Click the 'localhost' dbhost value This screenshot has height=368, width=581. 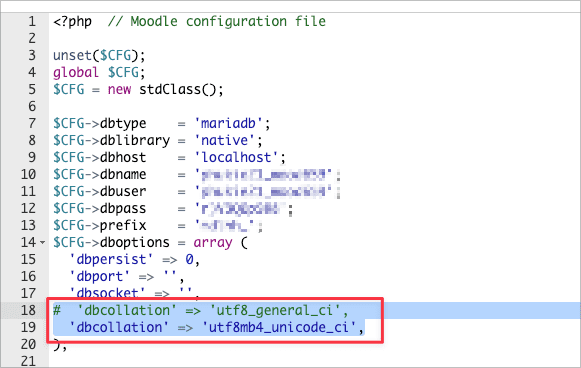[236, 158]
